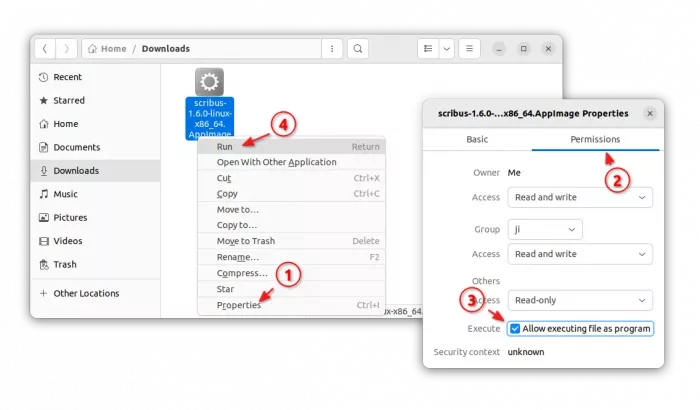The width and height of the screenshot is (700, 410).
Task: Open path options three-dot menu
Action: pos(331,48)
